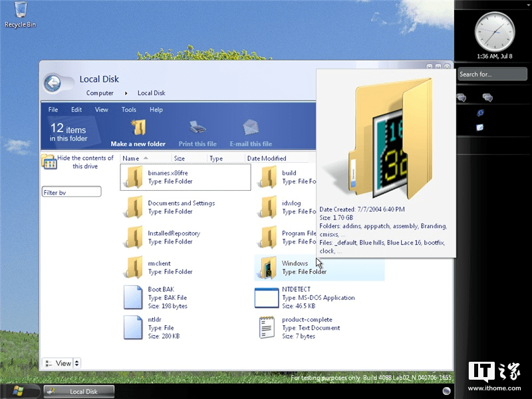Screen dimensions: 532x399
Task: Create folder using Make a new folder icon
Action: coord(138,128)
